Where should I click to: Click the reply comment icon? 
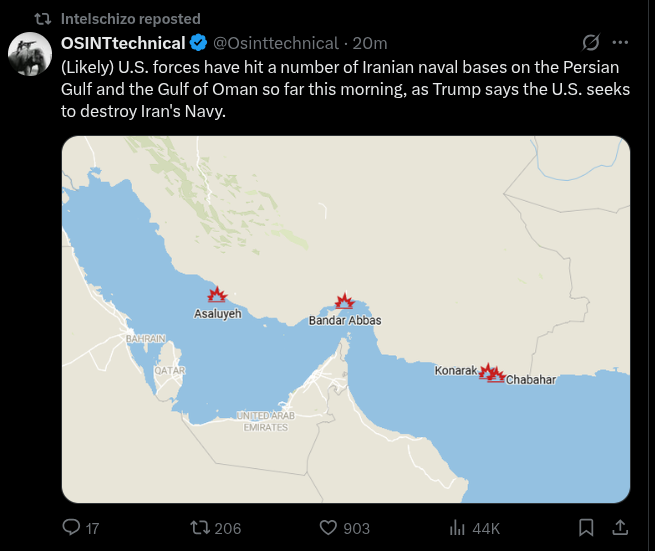click(x=71, y=527)
